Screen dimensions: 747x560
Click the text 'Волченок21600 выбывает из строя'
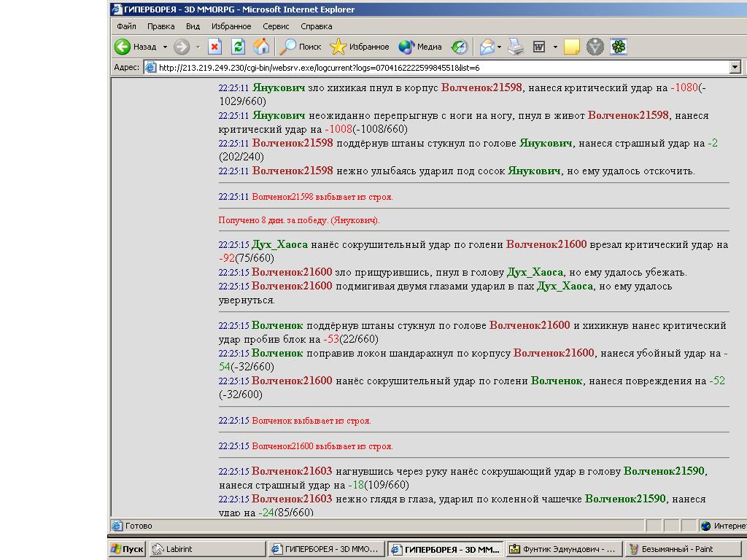322,446
